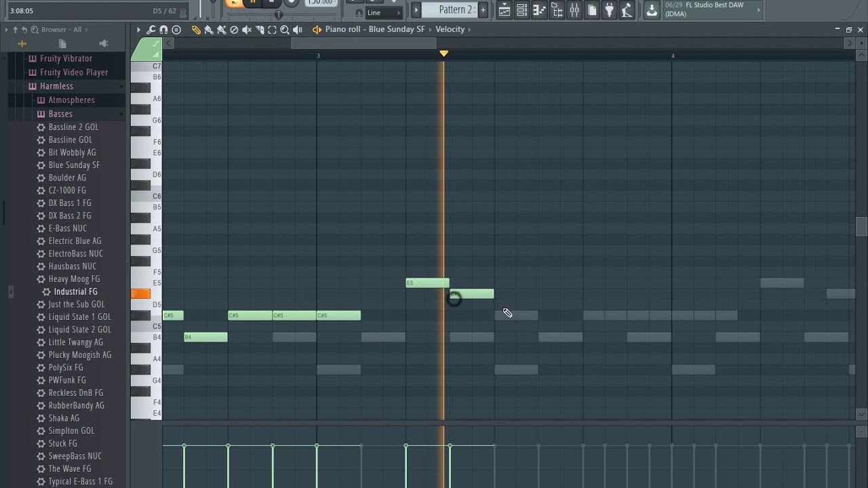Activate the Playback scrub tool
This screenshot has width=868, height=488.
click(298, 30)
